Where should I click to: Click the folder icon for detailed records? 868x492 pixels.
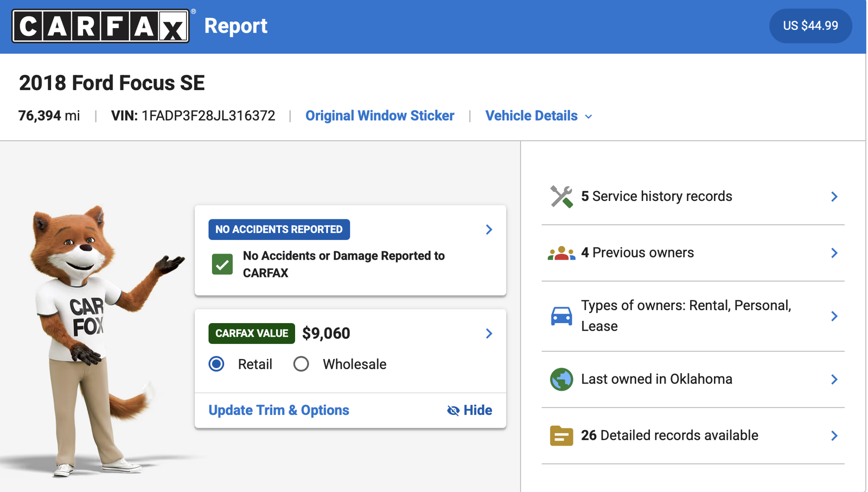pos(561,436)
